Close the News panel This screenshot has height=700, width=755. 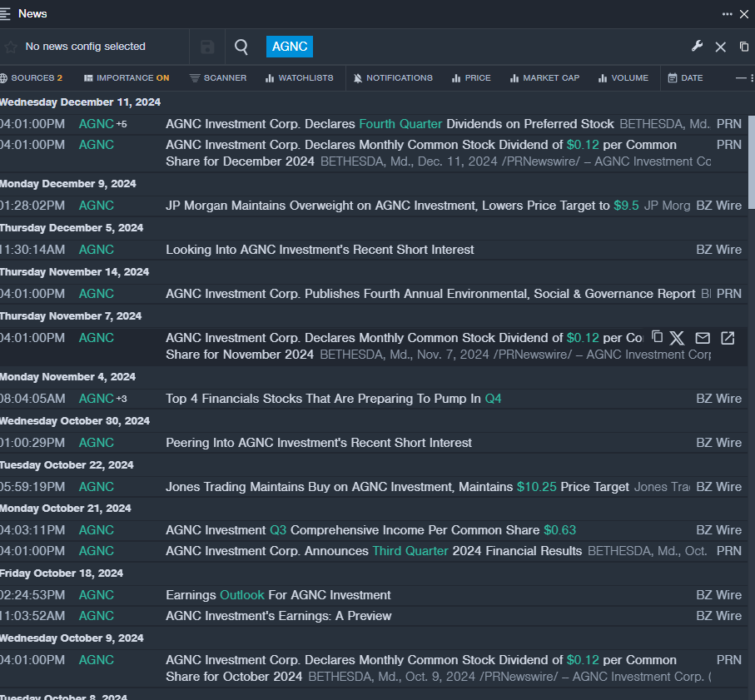[x=744, y=14]
